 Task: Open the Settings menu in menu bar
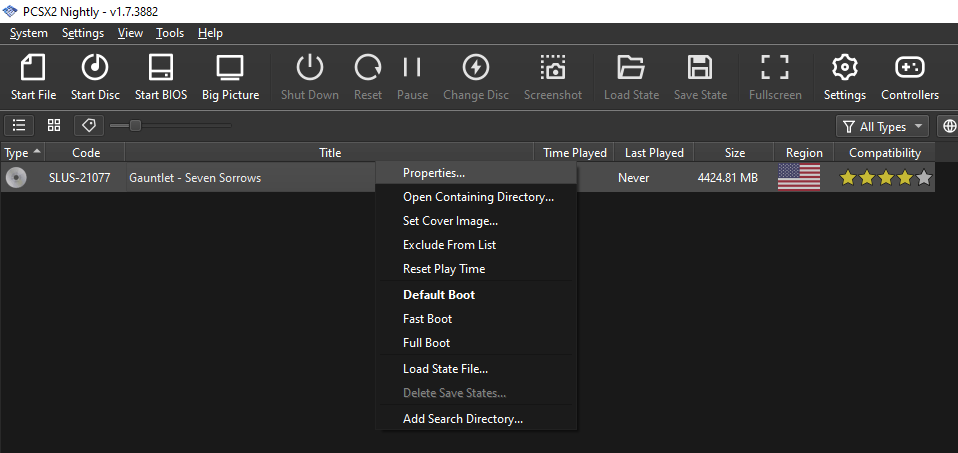82,33
